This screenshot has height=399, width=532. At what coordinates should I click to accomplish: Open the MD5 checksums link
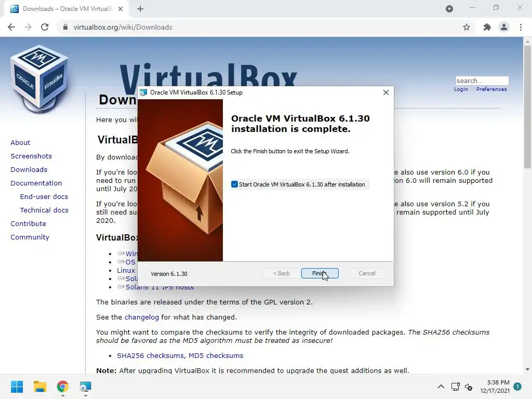pyautogui.click(x=216, y=355)
